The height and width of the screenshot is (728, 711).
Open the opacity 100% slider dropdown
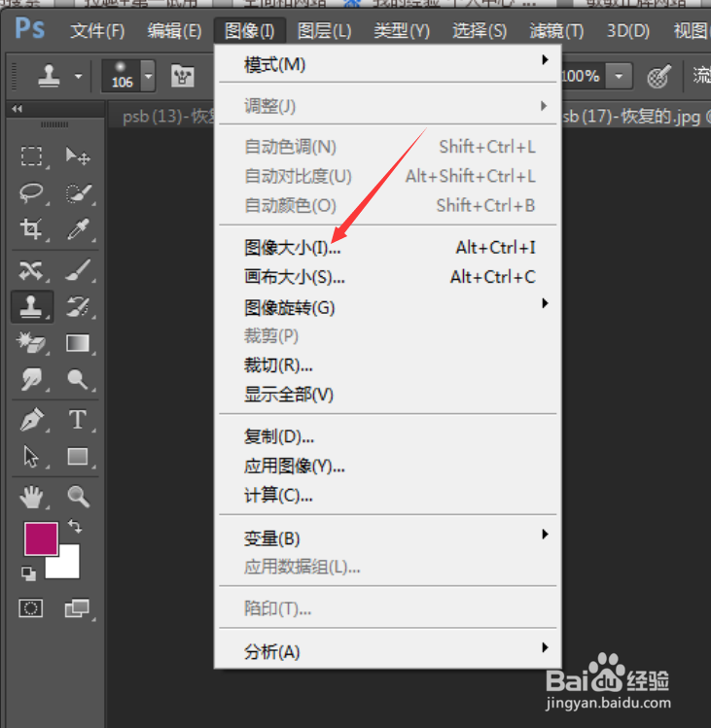[x=619, y=76]
